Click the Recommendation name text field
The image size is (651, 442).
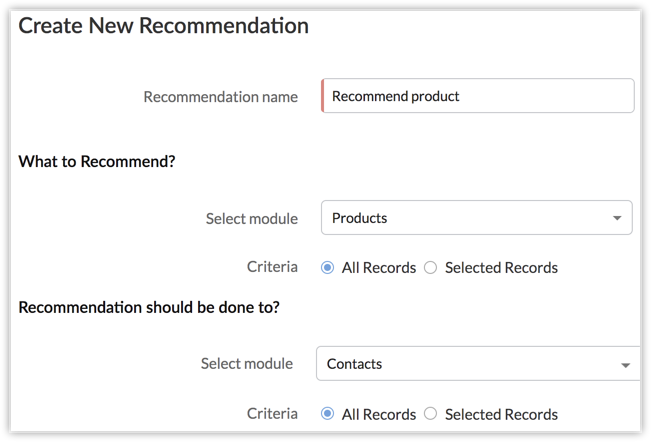point(478,96)
